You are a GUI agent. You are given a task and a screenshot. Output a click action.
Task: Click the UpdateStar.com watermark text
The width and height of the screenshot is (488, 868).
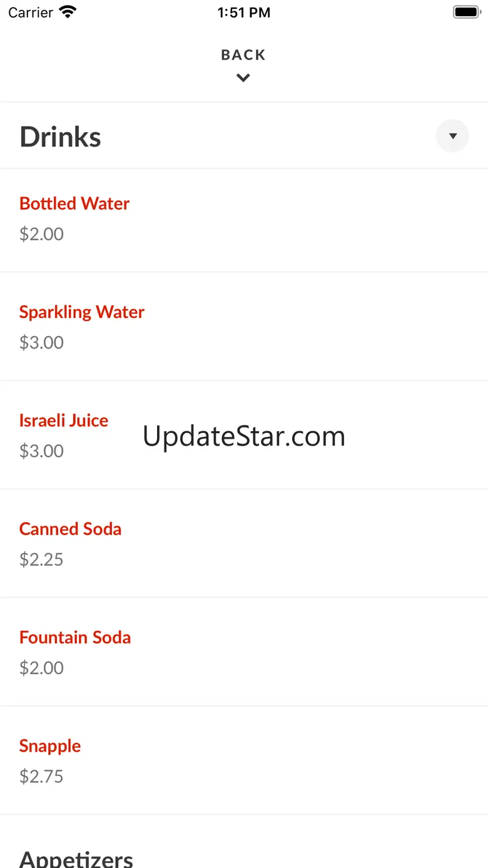[x=244, y=436]
